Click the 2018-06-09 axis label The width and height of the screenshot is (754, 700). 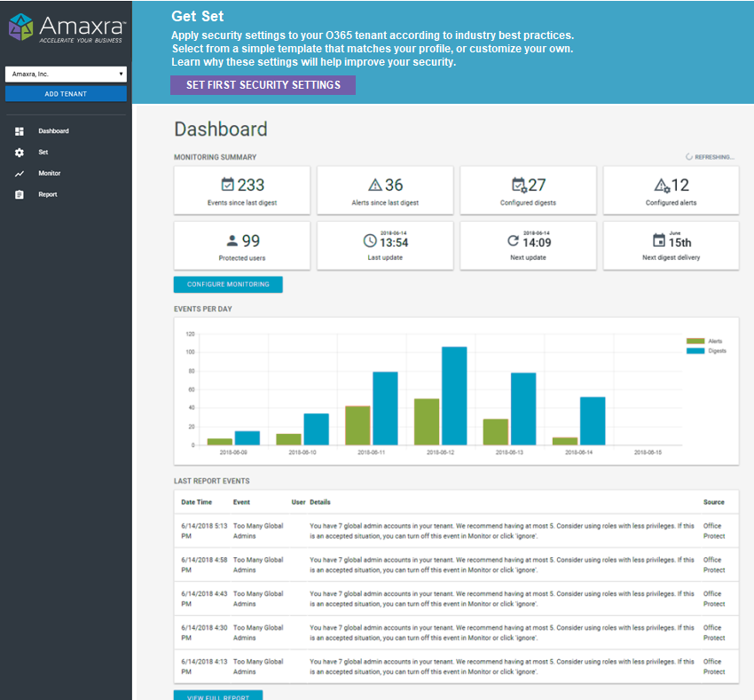(233, 452)
